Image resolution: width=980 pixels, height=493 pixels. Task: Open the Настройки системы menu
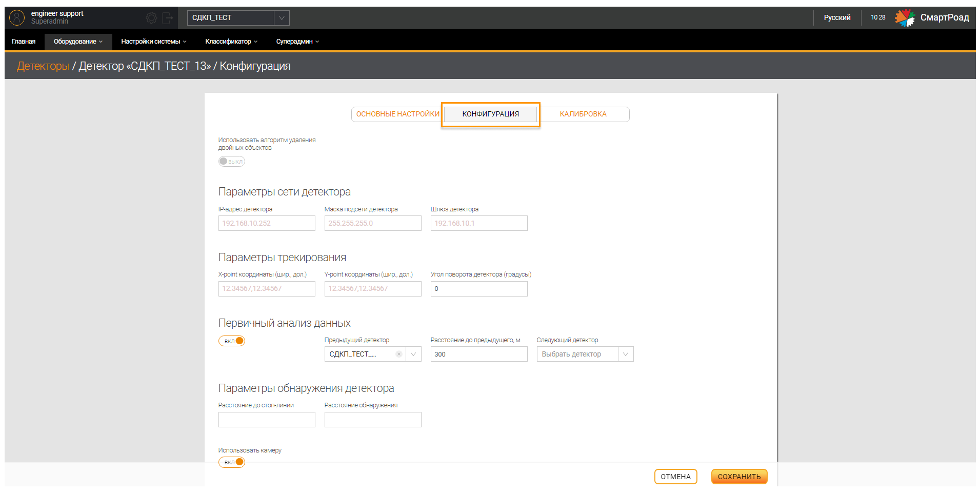tap(153, 42)
